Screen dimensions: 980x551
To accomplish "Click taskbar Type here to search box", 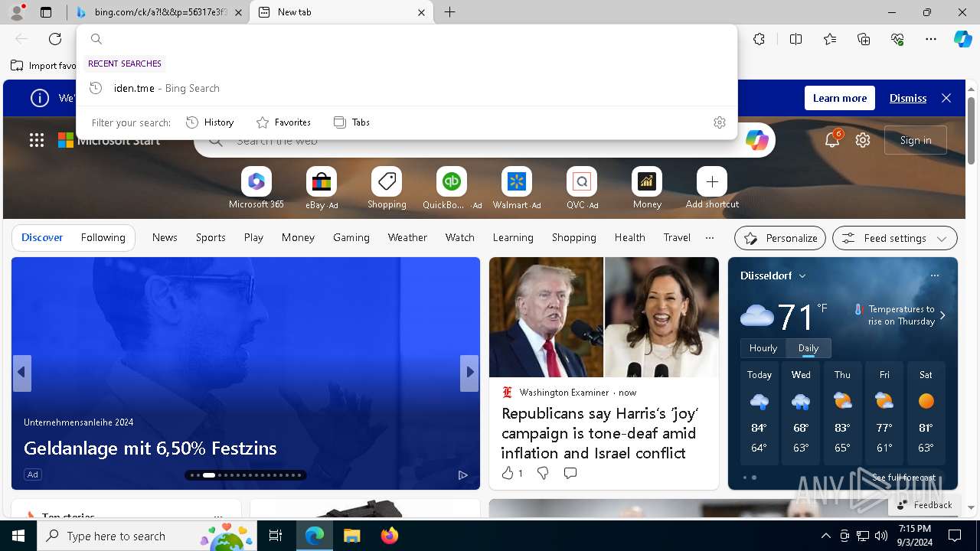I will [x=149, y=536].
